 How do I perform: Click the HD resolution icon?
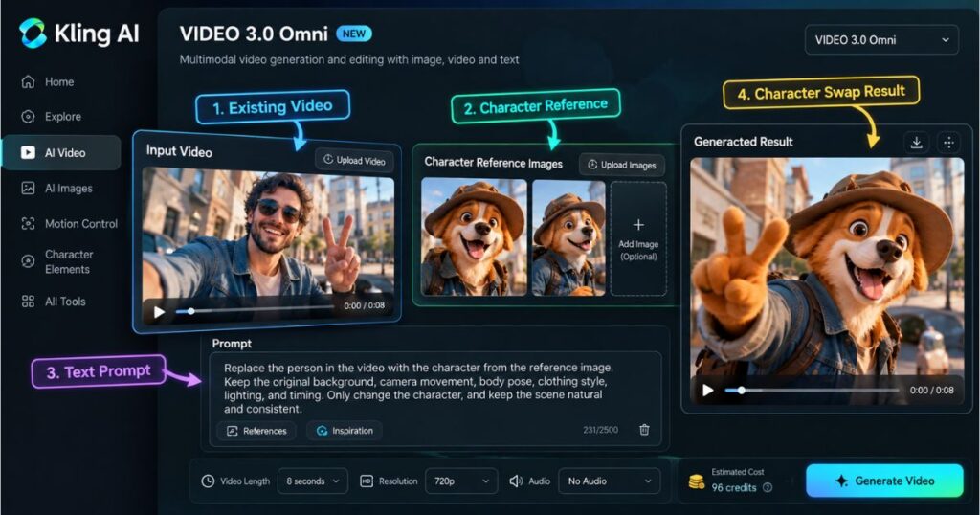pos(367,481)
